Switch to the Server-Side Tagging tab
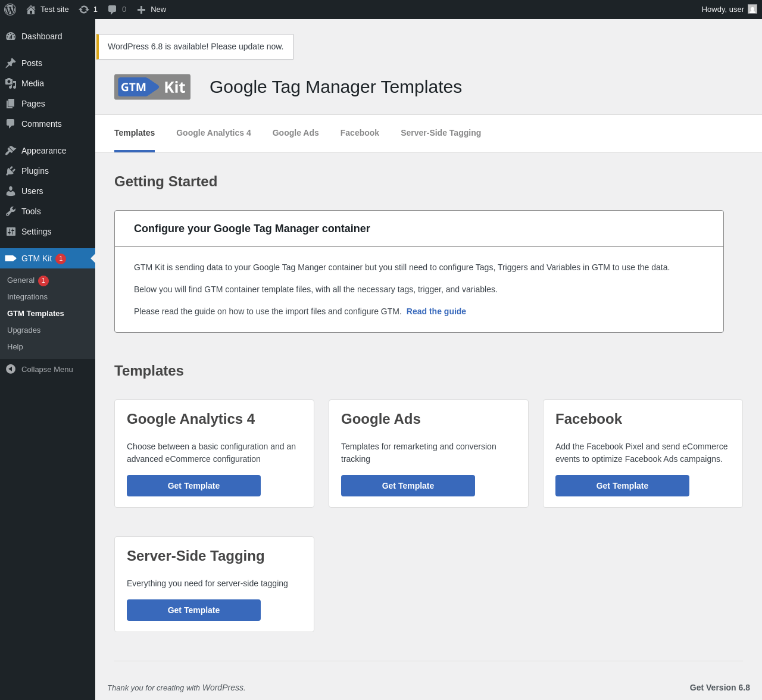The width and height of the screenshot is (762, 700). pos(441,133)
